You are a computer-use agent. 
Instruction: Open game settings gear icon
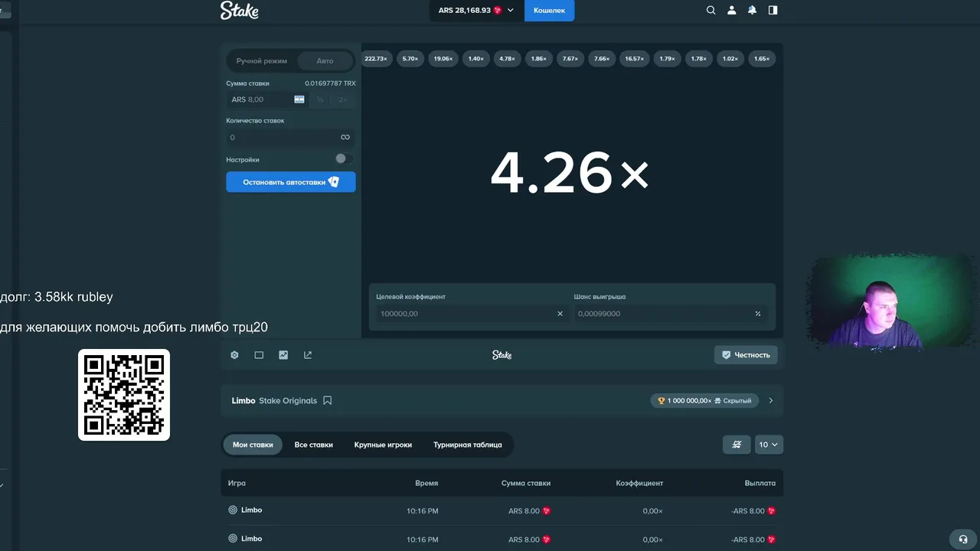(235, 355)
